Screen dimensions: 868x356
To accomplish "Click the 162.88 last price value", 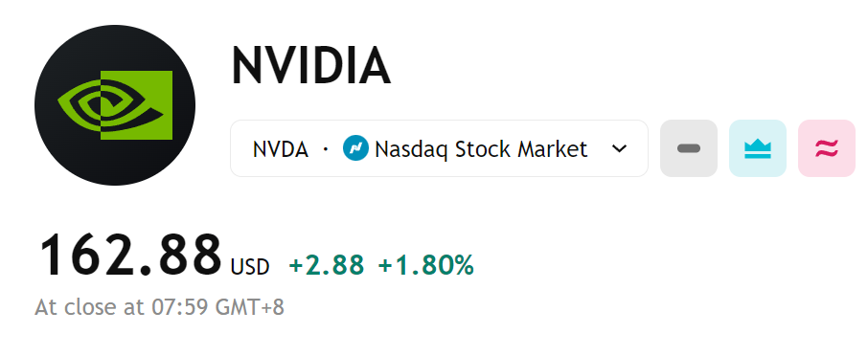I will coord(130,255).
